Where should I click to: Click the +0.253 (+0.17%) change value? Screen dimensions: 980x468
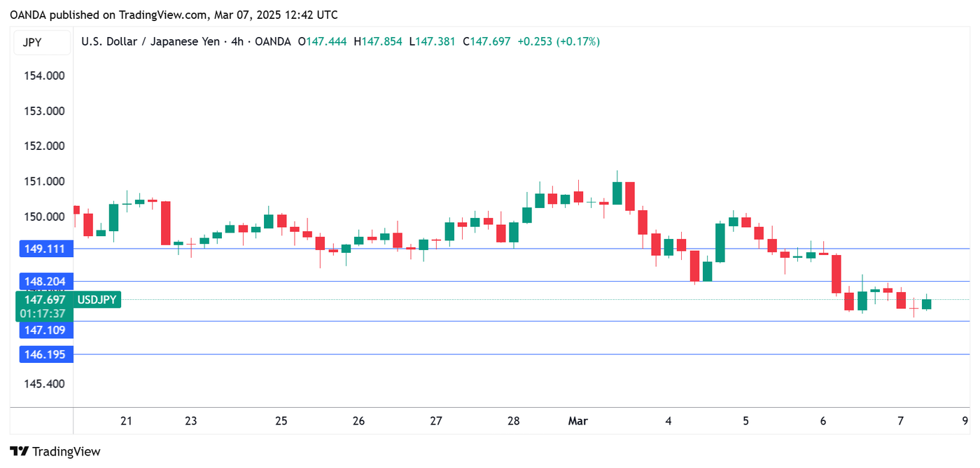point(558,42)
